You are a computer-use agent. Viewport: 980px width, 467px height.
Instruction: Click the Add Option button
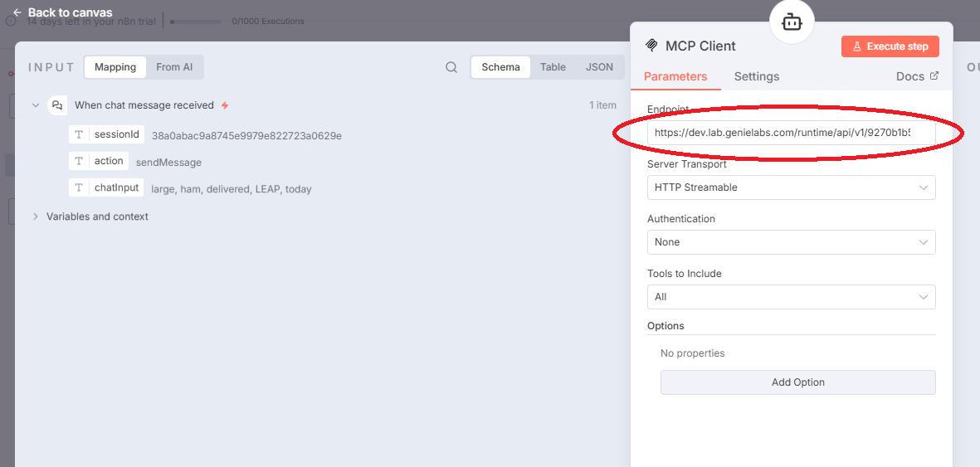[x=797, y=382]
